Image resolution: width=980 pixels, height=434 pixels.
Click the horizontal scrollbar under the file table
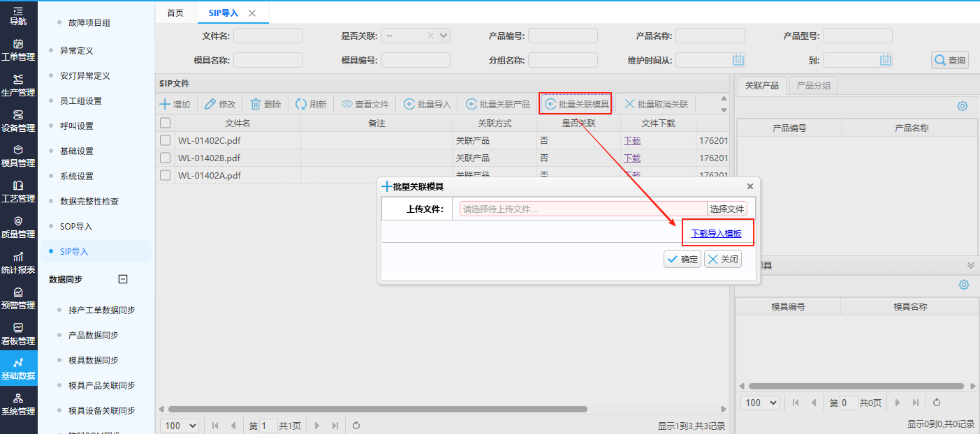click(x=377, y=409)
